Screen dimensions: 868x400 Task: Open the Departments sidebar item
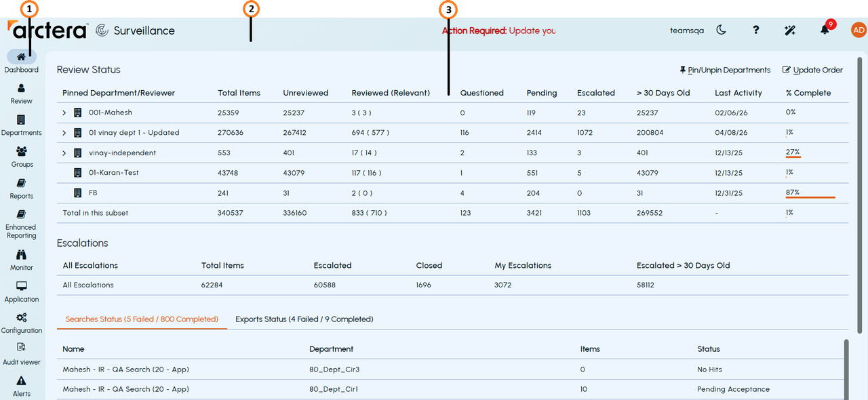tap(21, 125)
